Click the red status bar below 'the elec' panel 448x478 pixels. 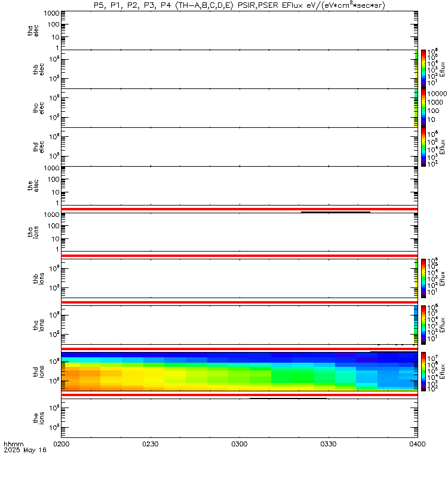pos(240,209)
